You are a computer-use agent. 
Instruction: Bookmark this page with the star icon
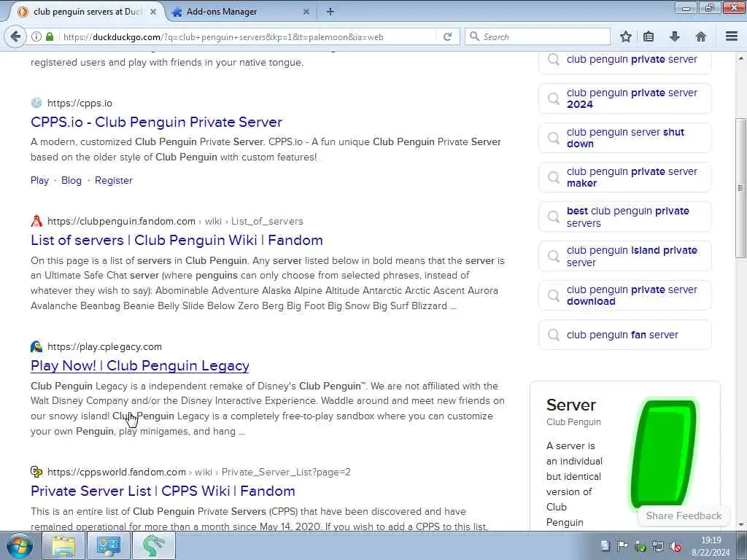[x=625, y=36]
